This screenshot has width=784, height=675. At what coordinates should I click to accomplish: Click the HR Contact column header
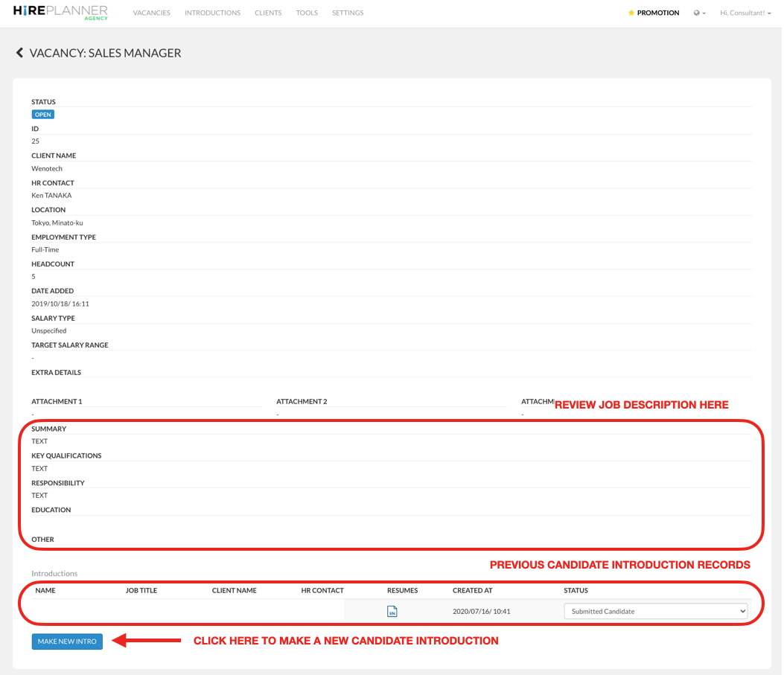point(322,590)
